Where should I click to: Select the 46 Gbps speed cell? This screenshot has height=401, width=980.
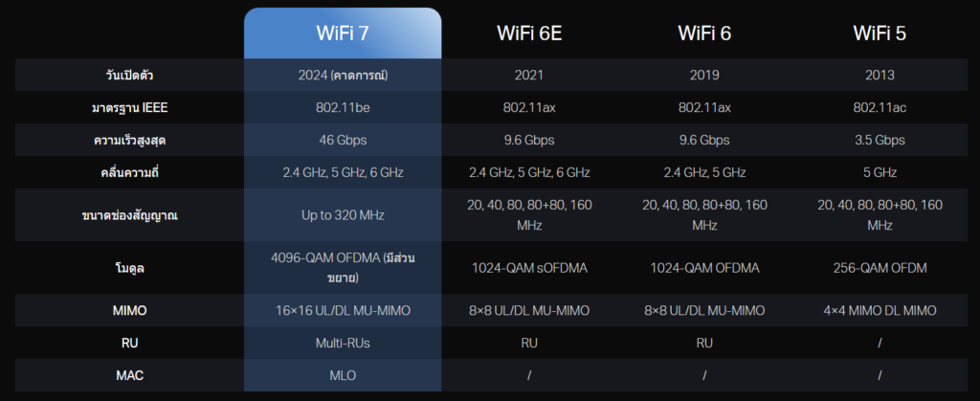click(x=343, y=140)
